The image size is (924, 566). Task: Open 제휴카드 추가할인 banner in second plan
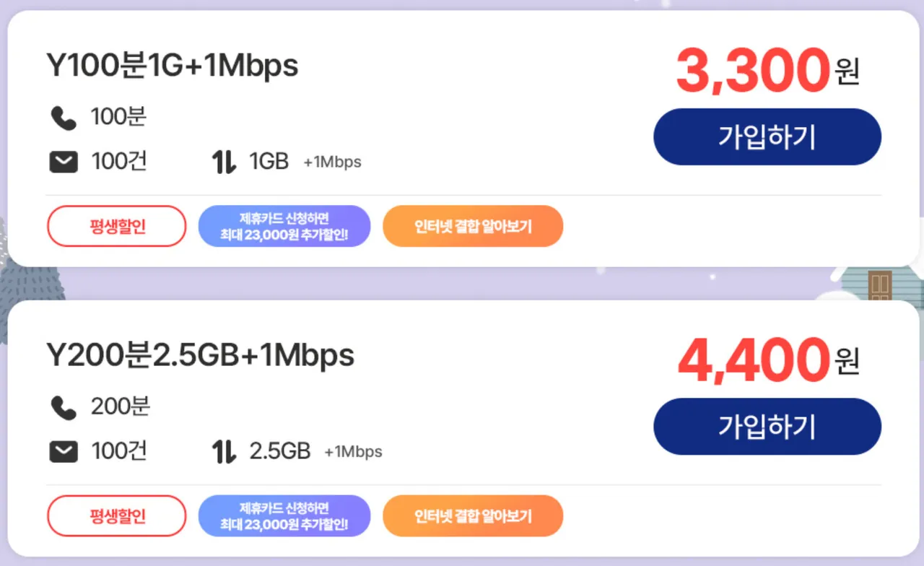(x=284, y=515)
